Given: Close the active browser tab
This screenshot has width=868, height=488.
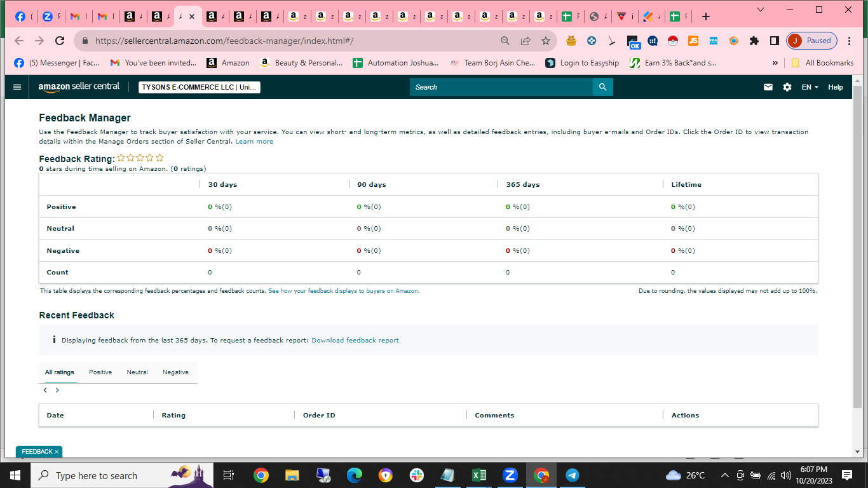Looking at the screenshot, I should (192, 17).
